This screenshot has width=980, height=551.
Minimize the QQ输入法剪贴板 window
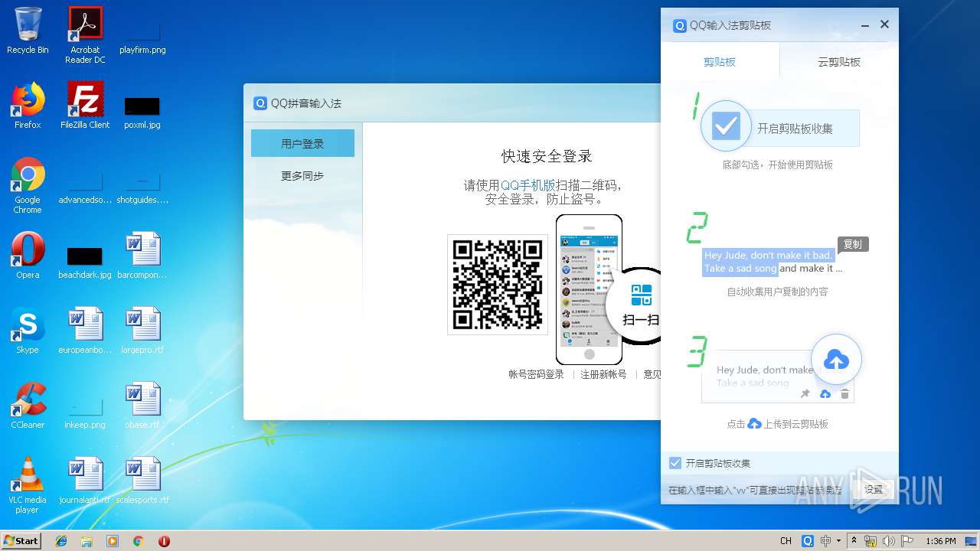864,25
